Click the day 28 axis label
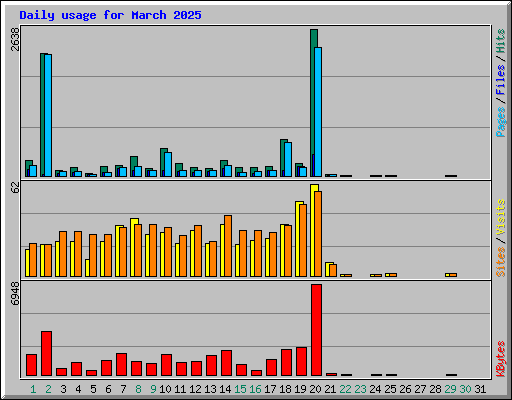The width and height of the screenshot is (512, 400). coord(435,389)
